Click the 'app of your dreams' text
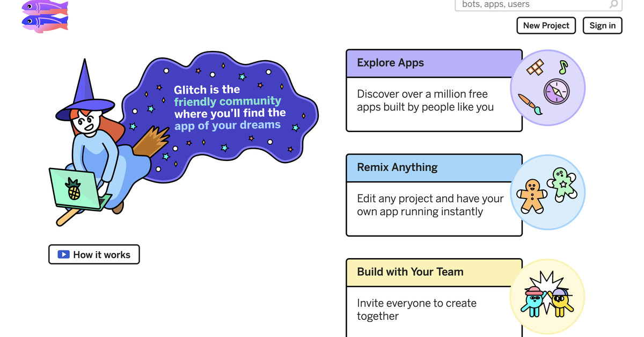644x337 pixels. pyautogui.click(x=228, y=126)
